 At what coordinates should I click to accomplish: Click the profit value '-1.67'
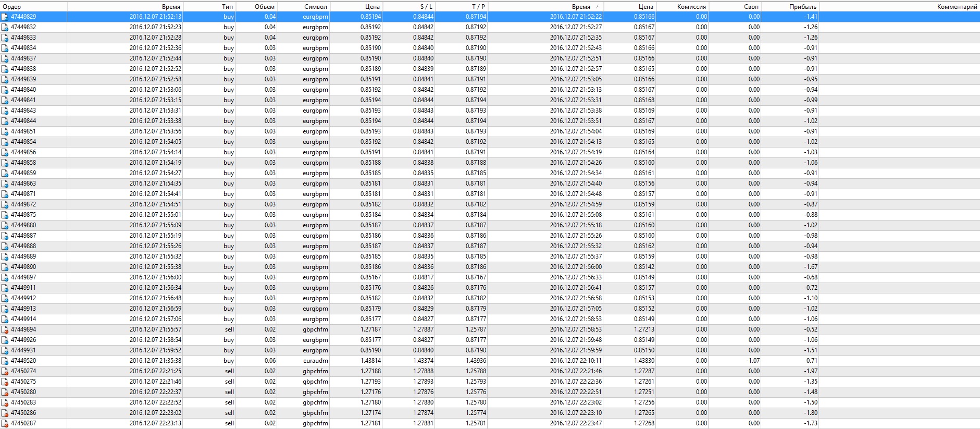point(810,267)
